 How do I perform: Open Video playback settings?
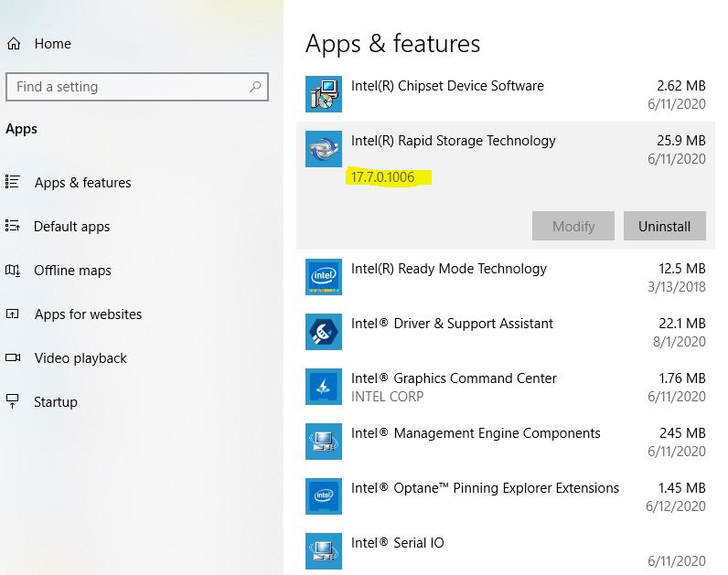pos(80,358)
